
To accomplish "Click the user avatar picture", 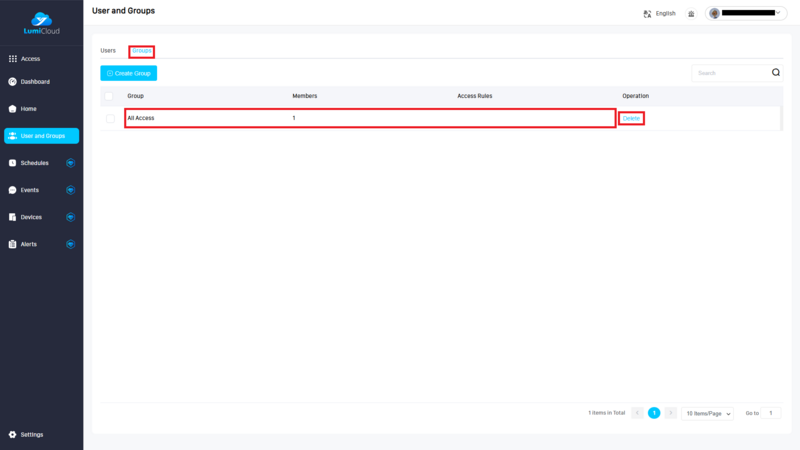I will click(714, 13).
